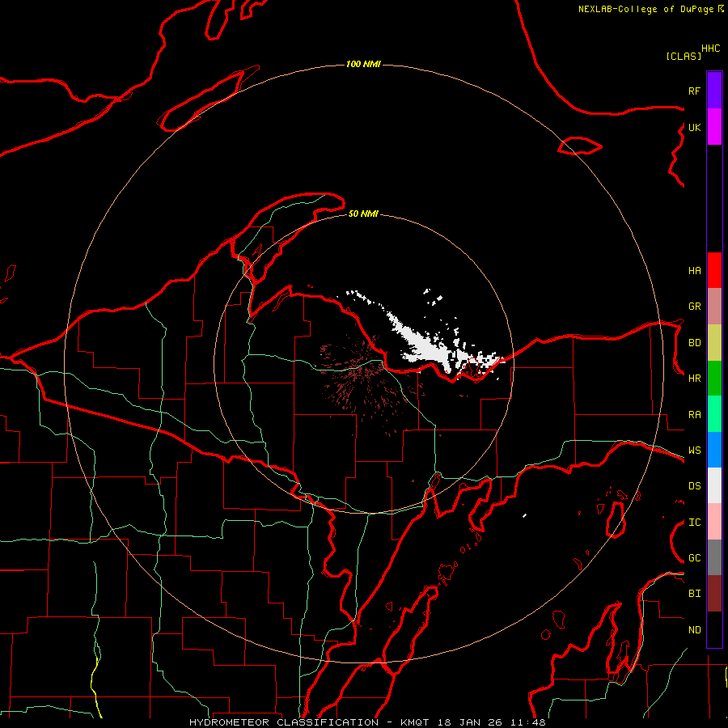
Task: Pick the HR green legend swatch
Action: 714,379
